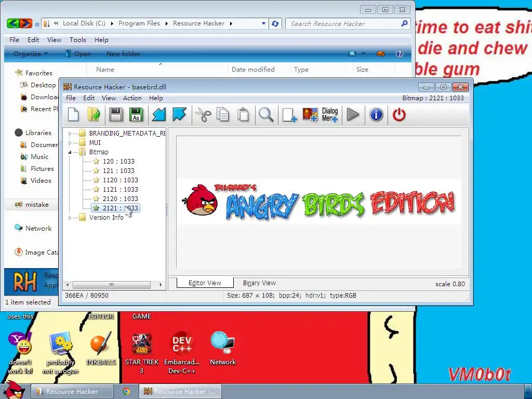Open the Explorer views dropdown arrow

363,54
